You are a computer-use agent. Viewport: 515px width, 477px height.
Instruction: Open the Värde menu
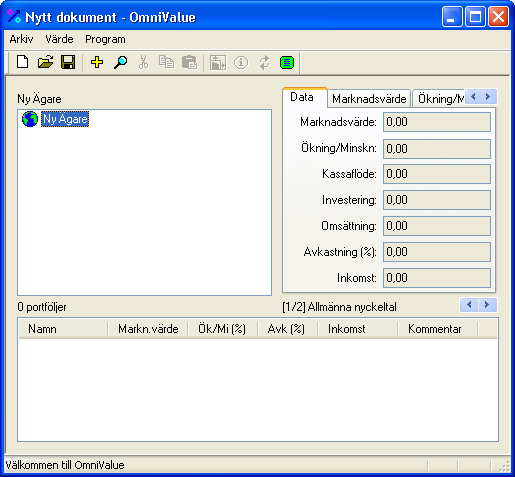pos(59,39)
